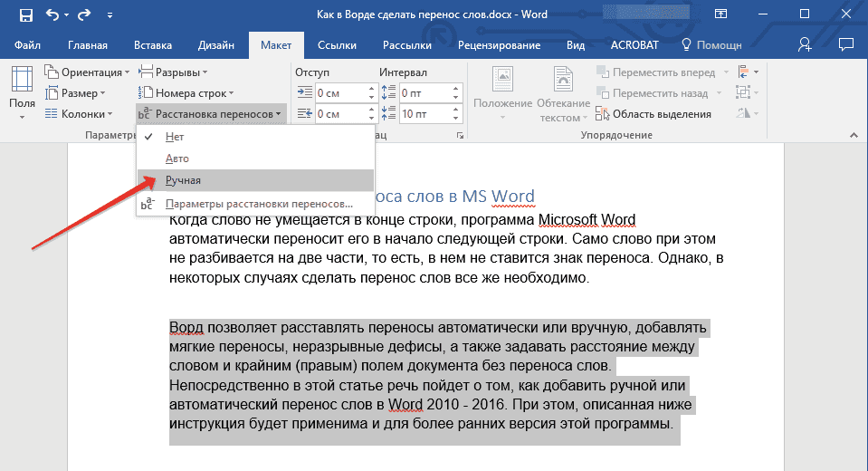Open the Файл tab
The width and height of the screenshot is (868, 471).
28,45
